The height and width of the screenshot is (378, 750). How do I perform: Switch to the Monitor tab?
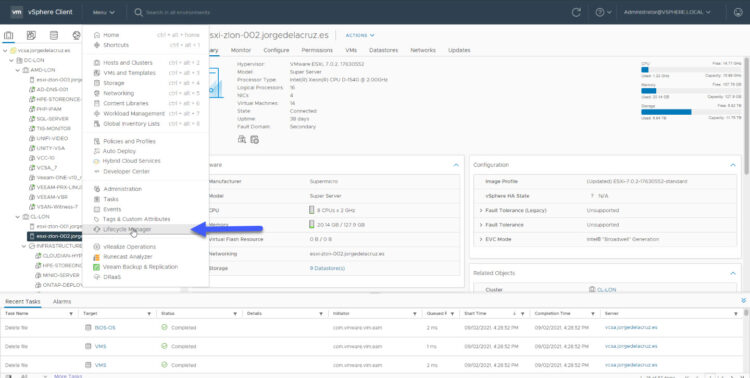(x=241, y=50)
